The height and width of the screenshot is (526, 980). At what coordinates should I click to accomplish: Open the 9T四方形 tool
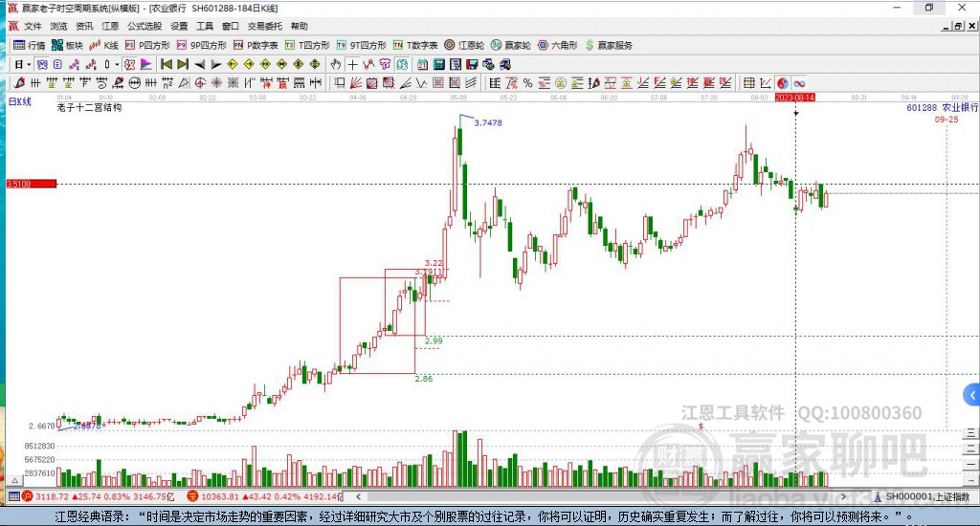click(361, 45)
